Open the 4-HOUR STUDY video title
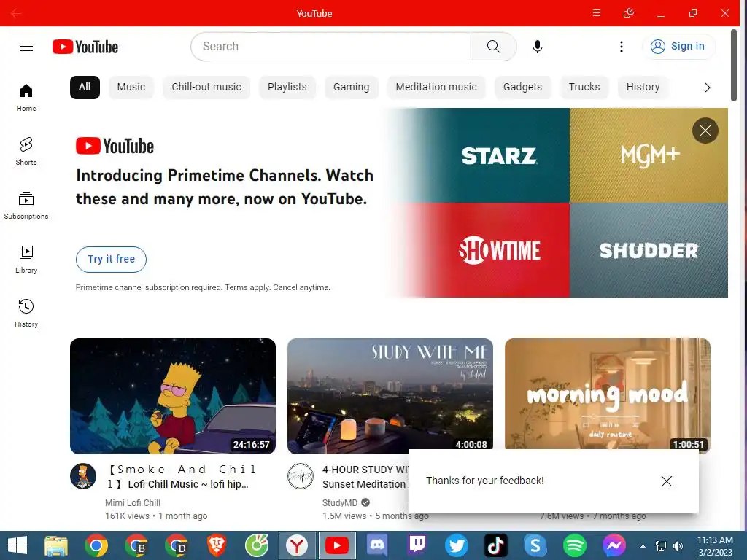 pos(365,477)
